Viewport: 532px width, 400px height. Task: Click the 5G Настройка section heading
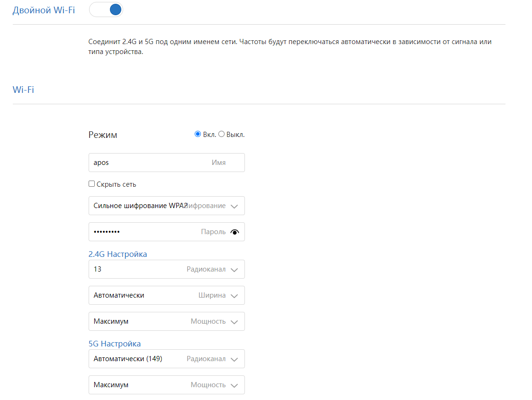(x=115, y=344)
